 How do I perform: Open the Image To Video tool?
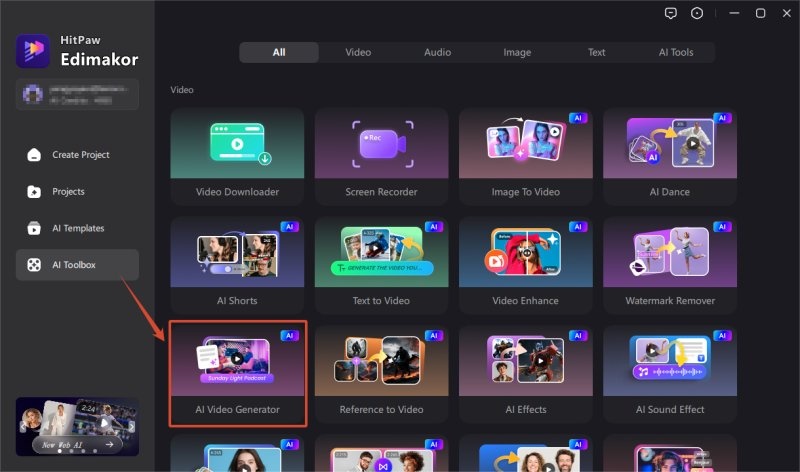(526, 156)
